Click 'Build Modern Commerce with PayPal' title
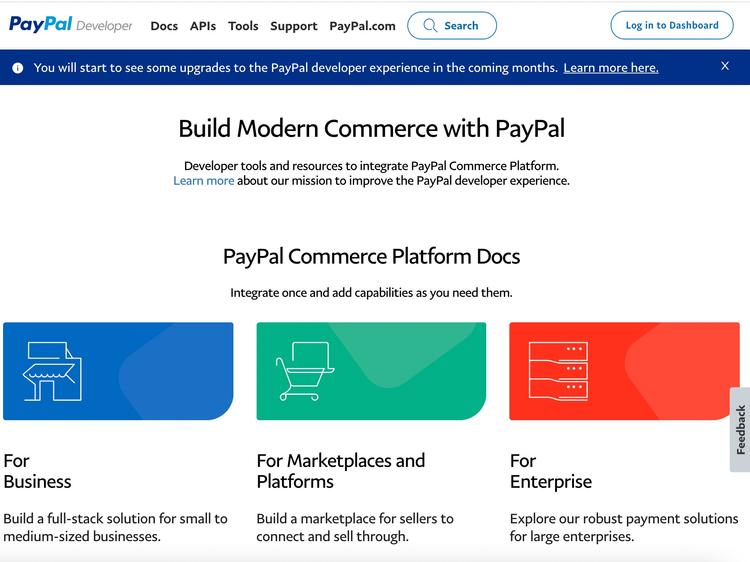Image resolution: width=750 pixels, height=562 pixels. [x=372, y=129]
